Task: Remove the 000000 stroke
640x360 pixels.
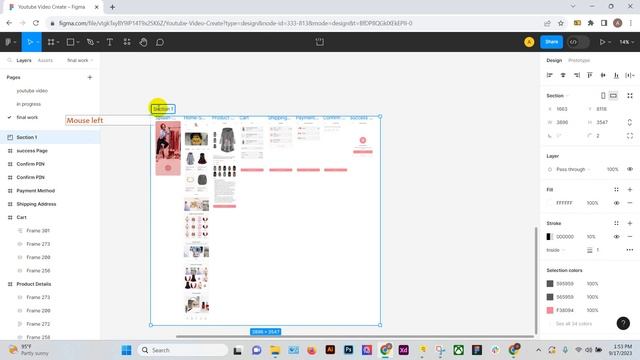Action: tap(630, 237)
